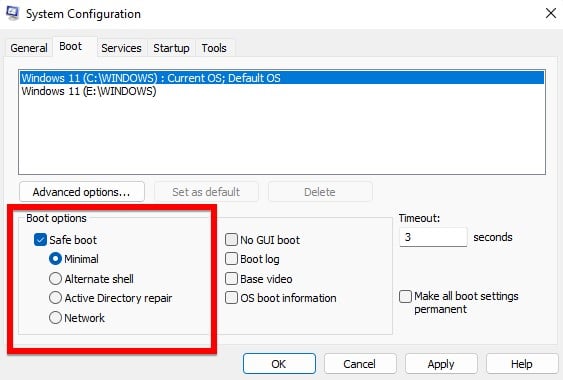The image size is (563, 380).
Task: Choose the Alternate shell radio option
Action: click(55, 279)
